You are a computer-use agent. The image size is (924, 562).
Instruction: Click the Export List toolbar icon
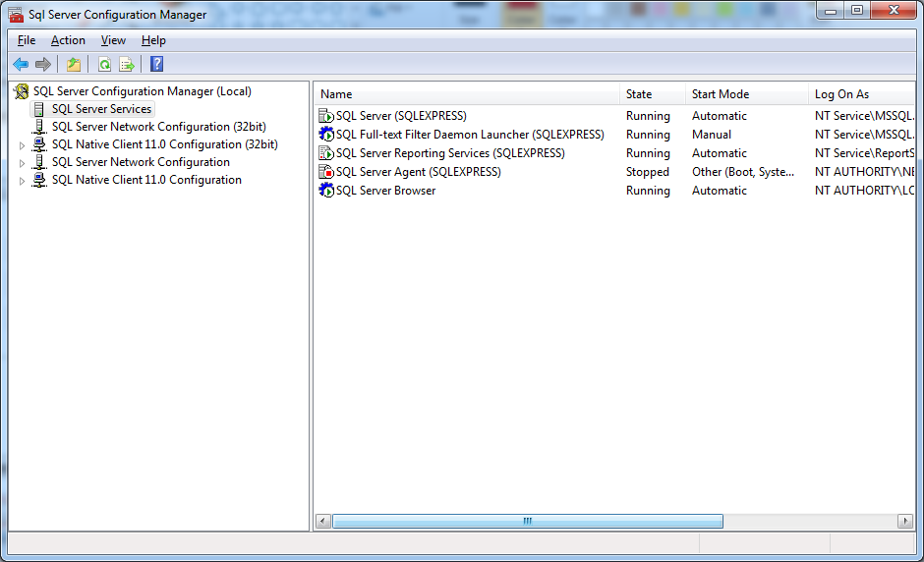127,64
